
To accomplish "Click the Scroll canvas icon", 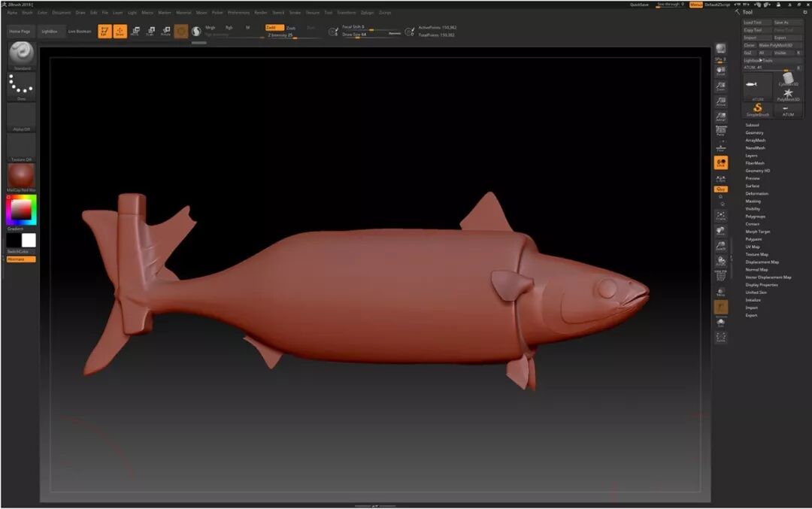I will point(720,71).
